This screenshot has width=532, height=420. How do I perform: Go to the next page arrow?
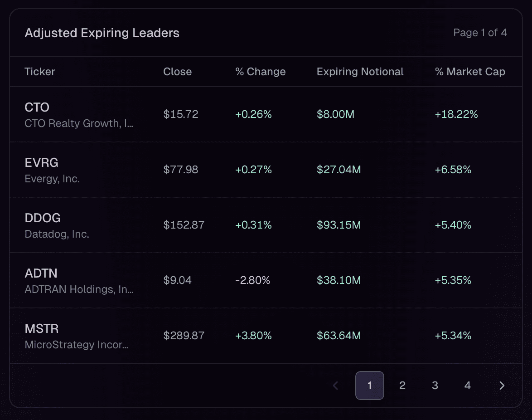(502, 386)
